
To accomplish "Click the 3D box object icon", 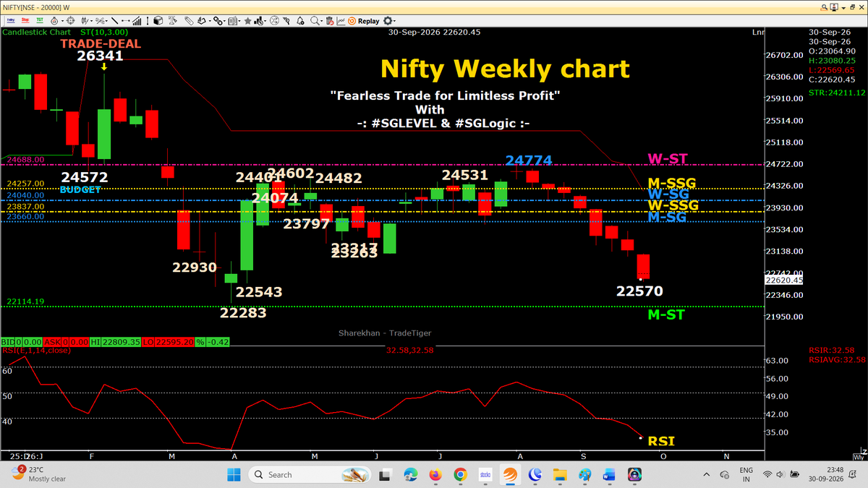I will click(x=158, y=21).
